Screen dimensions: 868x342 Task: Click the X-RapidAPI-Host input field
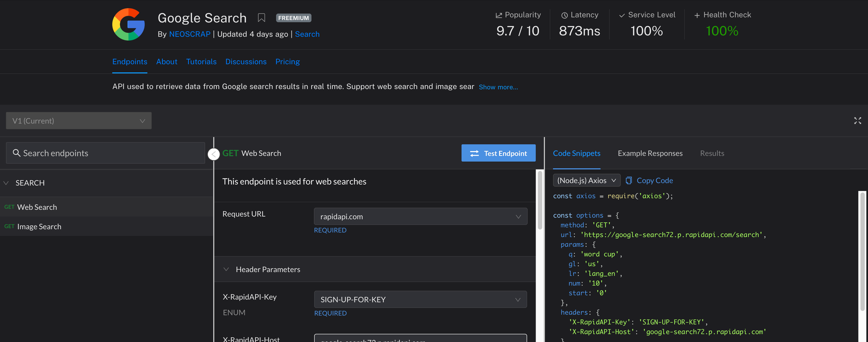pyautogui.click(x=421, y=338)
